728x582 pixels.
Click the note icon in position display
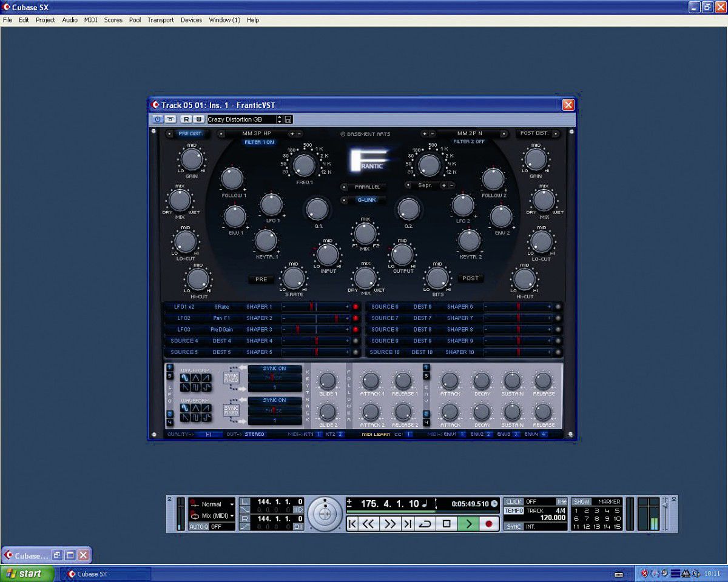425,503
